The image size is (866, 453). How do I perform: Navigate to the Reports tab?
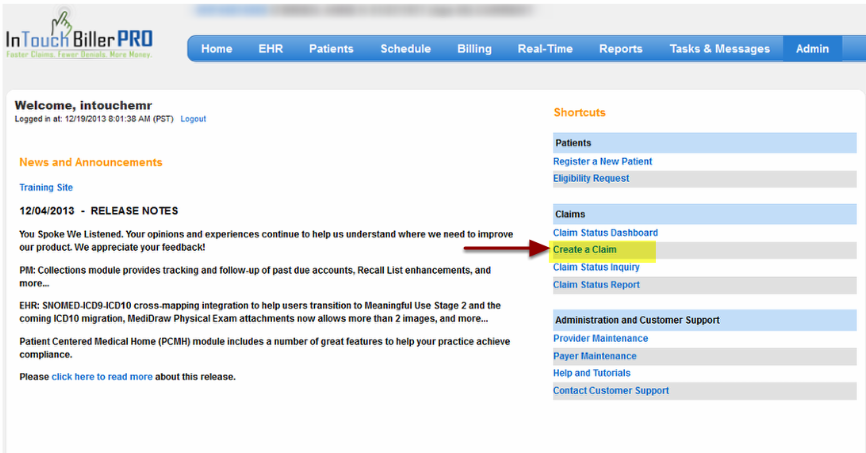(x=620, y=49)
